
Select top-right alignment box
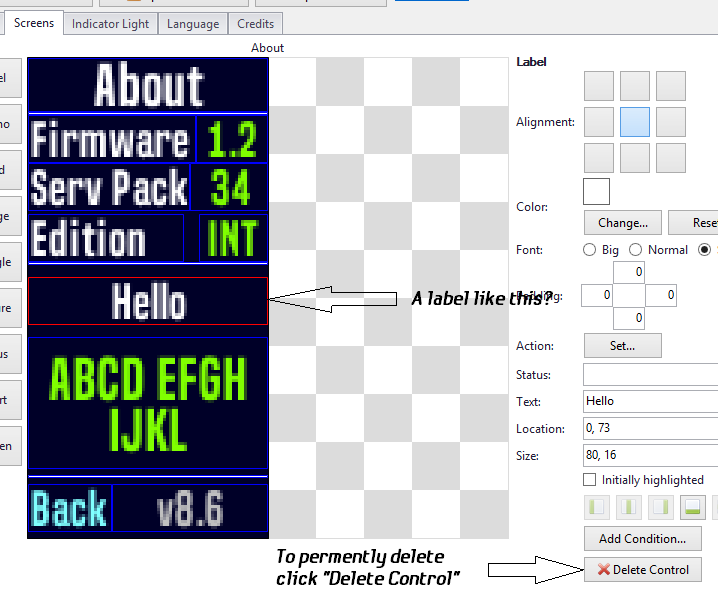coord(671,86)
